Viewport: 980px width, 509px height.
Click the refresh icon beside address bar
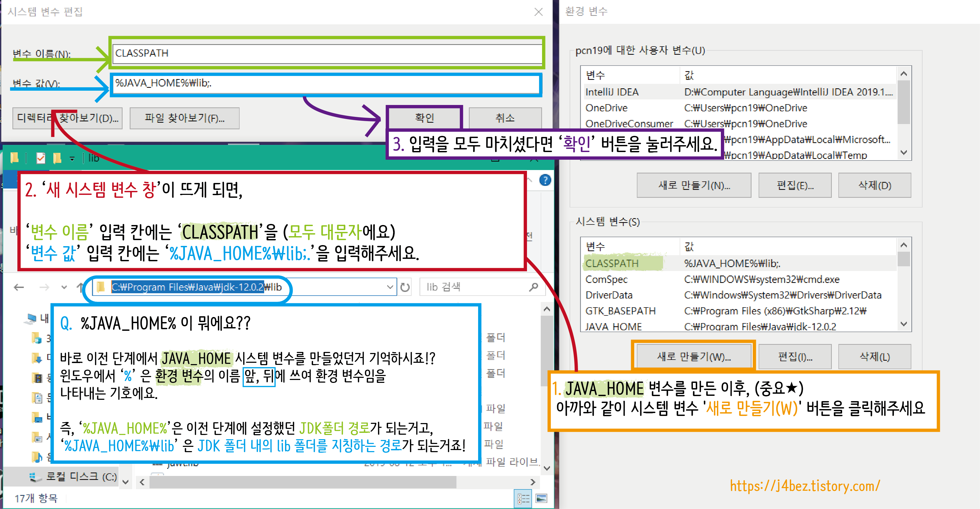point(405,287)
